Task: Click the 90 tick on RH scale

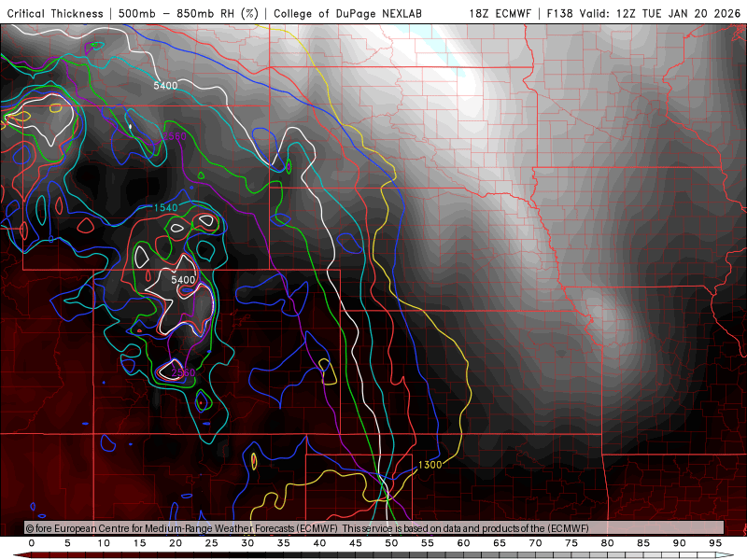Action: coord(680,543)
